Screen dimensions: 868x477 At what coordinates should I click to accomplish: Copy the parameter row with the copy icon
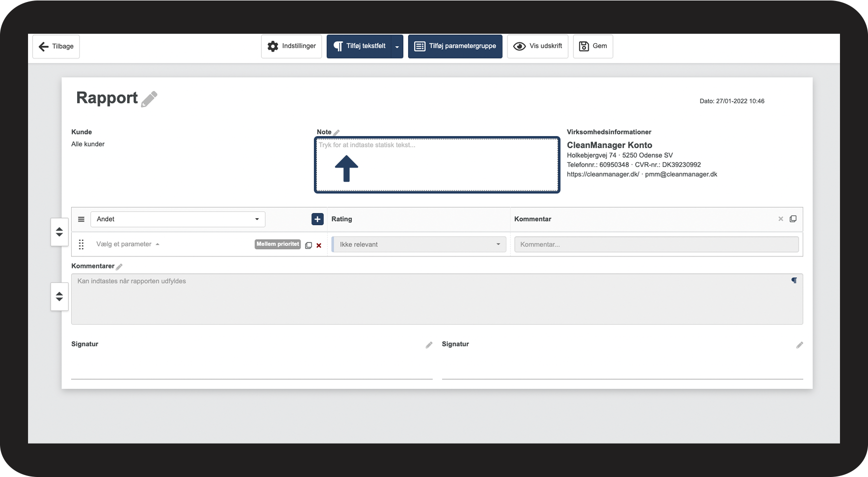point(308,245)
